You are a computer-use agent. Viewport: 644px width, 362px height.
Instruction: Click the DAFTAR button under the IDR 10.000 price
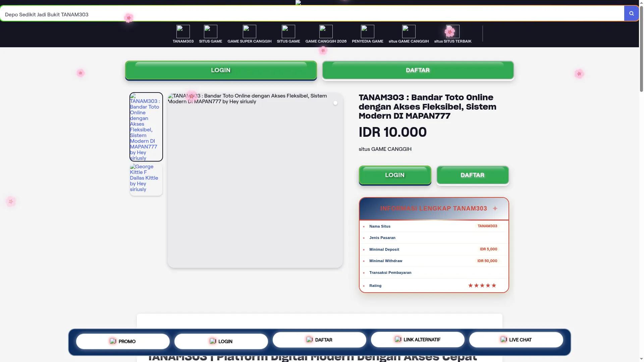(x=473, y=175)
